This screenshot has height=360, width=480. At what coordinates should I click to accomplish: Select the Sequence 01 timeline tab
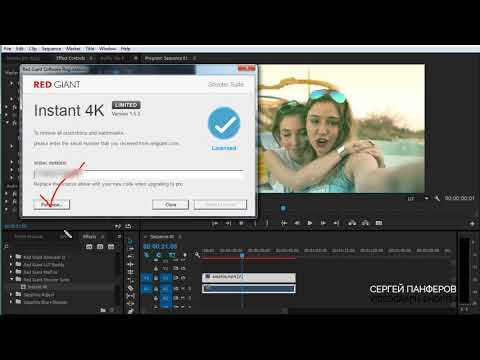[x=162, y=237]
